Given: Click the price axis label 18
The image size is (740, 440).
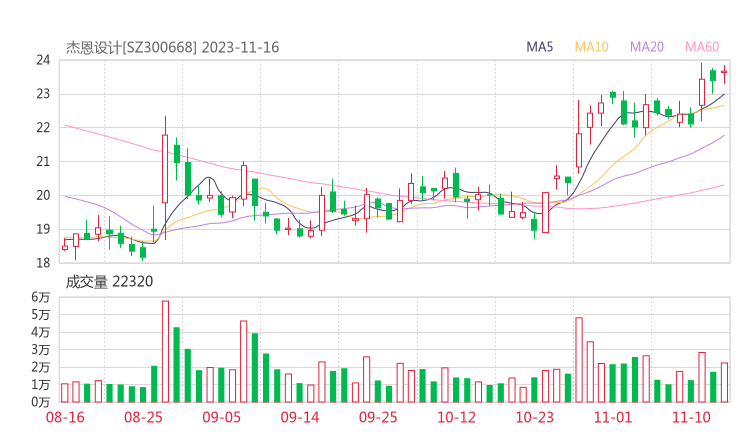Looking at the screenshot, I should tap(43, 263).
